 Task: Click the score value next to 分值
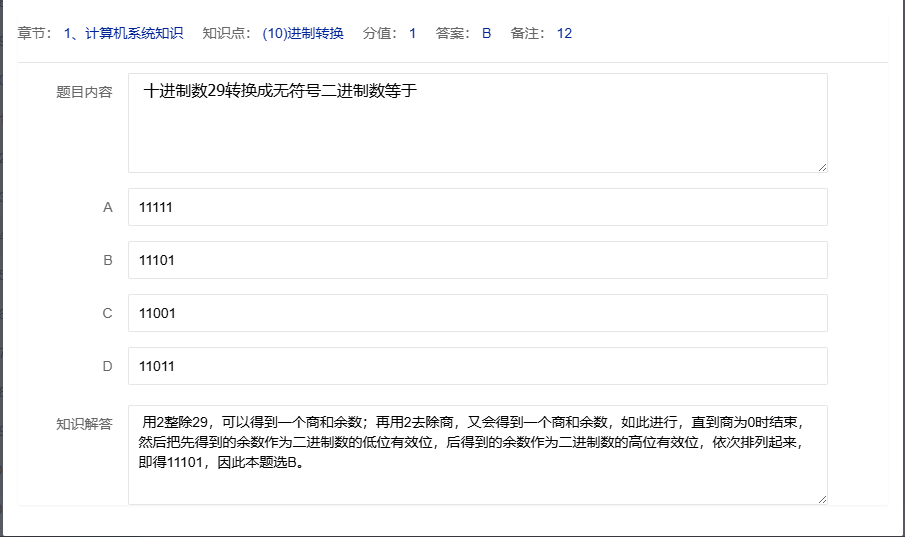coord(412,33)
